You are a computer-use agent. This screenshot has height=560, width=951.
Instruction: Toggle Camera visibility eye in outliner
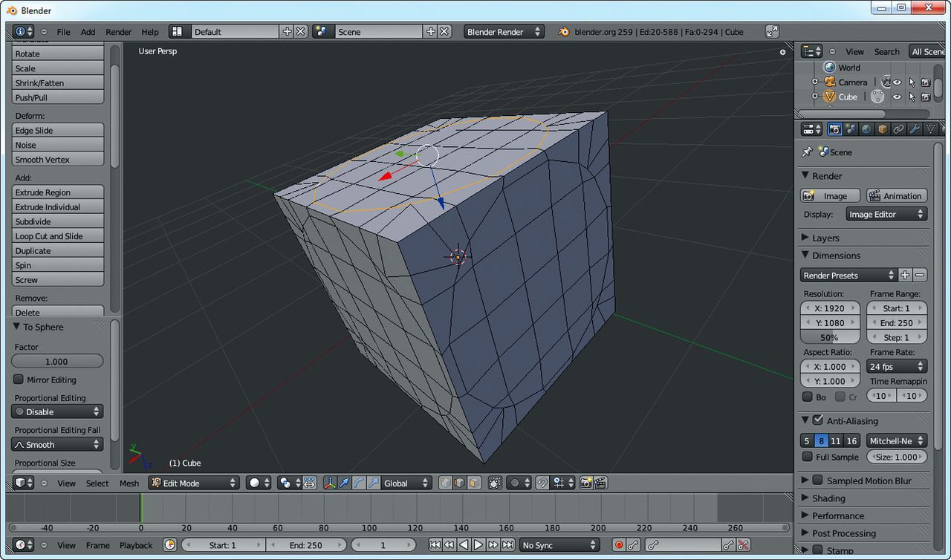click(x=897, y=82)
